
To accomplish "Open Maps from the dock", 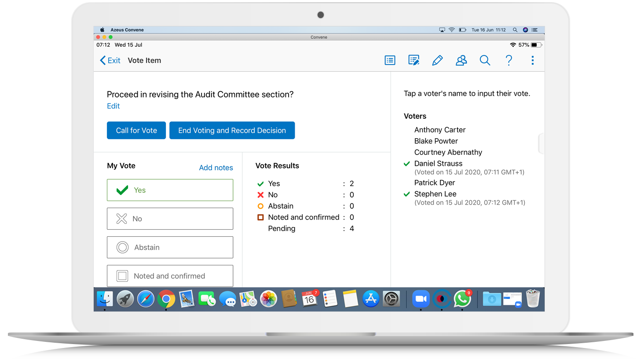I will (248, 299).
